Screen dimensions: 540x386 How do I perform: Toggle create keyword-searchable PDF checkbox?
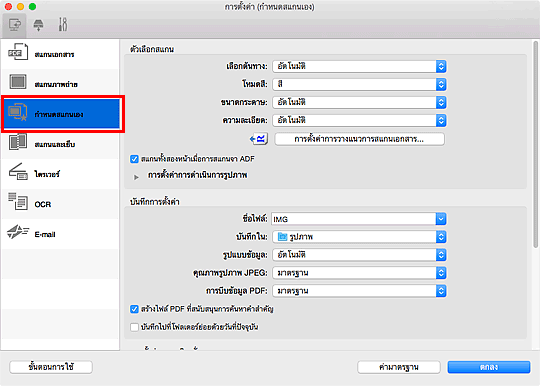pos(134,309)
